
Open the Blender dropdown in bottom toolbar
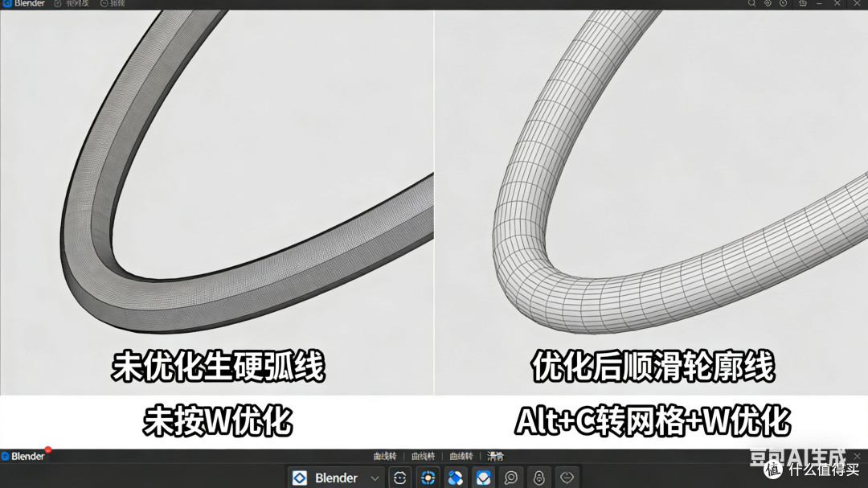(336, 478)
